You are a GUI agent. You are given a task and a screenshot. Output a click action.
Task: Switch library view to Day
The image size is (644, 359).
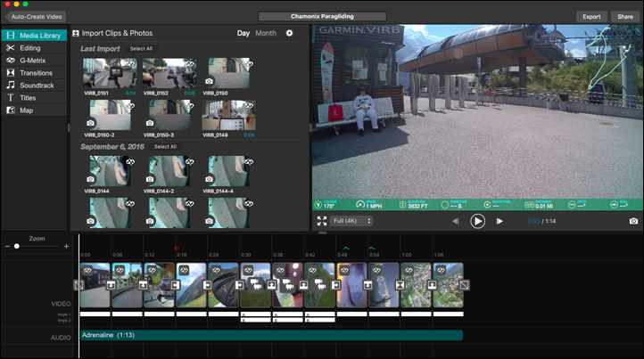[x=243, y=33]
